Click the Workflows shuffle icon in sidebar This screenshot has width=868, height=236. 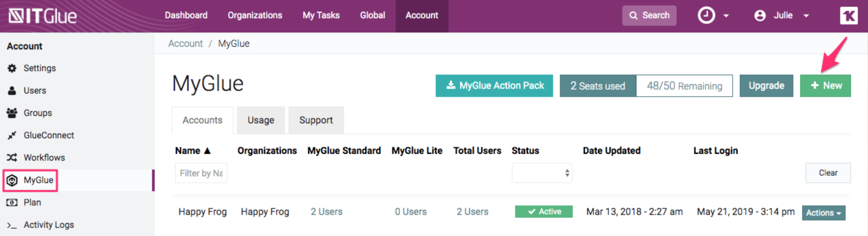click(x=12, y=158)
